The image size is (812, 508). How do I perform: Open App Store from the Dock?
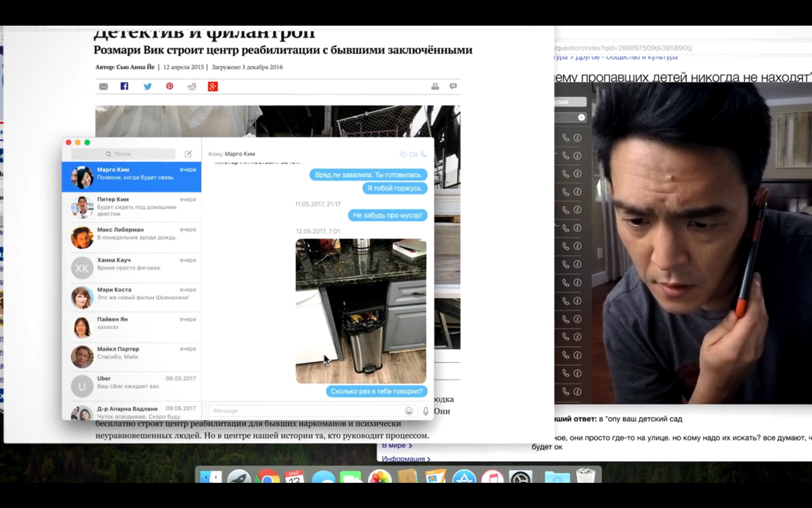pos(464,476)
